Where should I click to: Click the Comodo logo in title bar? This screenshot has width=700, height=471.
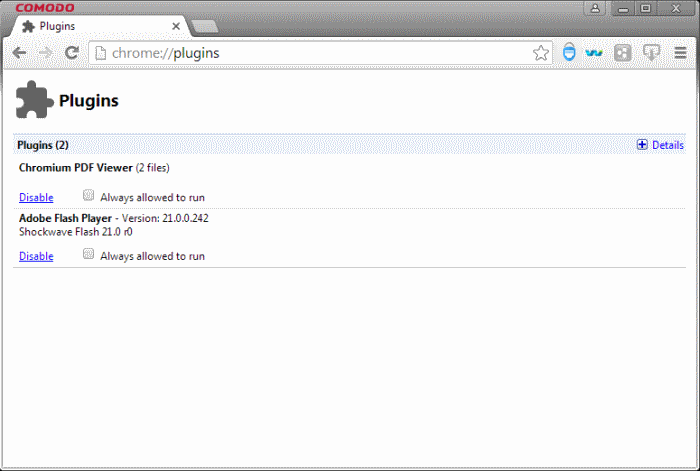click(x=45, y=8)
